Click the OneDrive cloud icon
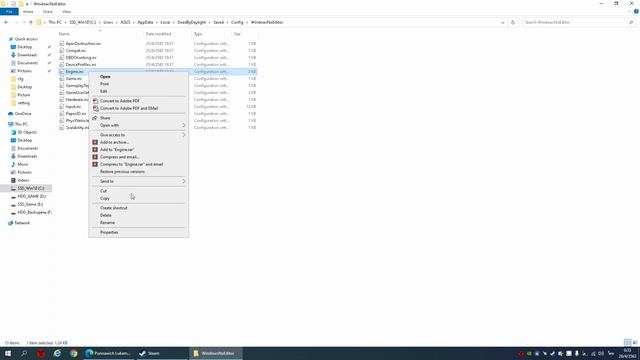640x360 pixels. tap(11, 113)
